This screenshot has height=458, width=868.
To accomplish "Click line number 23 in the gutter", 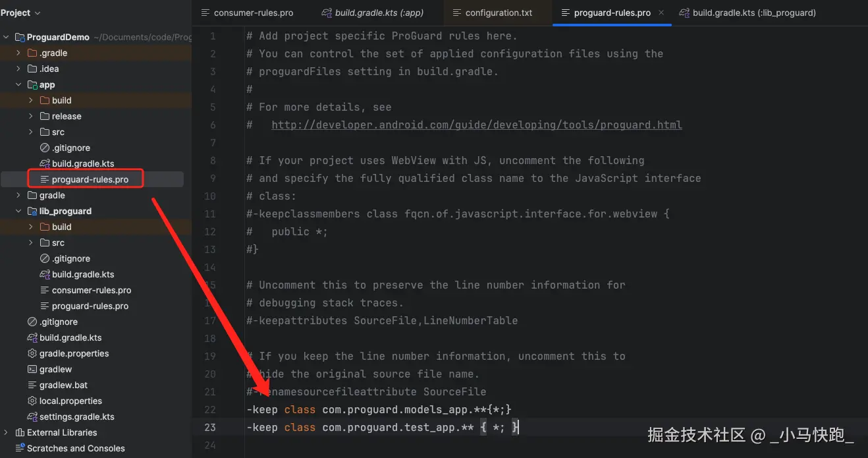I will point(210,427).
